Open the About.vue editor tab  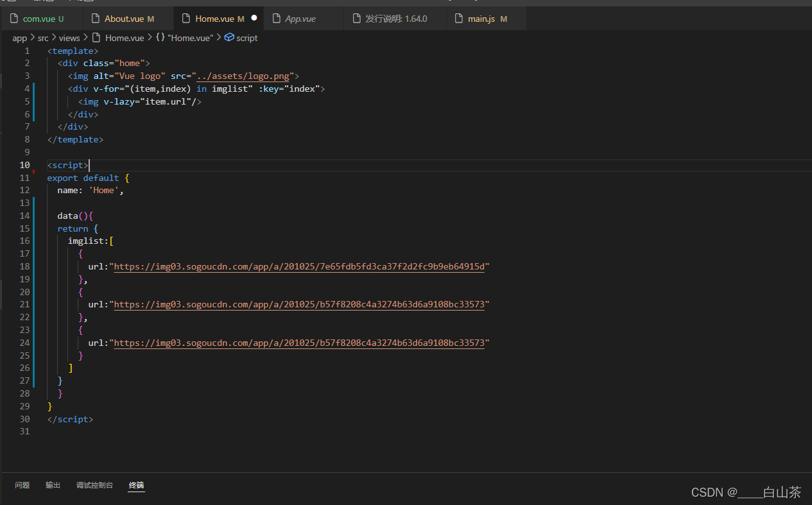(128, 19)
